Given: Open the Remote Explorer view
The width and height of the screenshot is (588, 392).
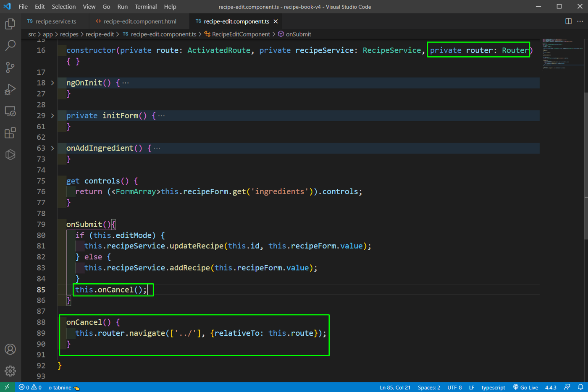Looking at the screenshot, I should click(x=10, y=111).
